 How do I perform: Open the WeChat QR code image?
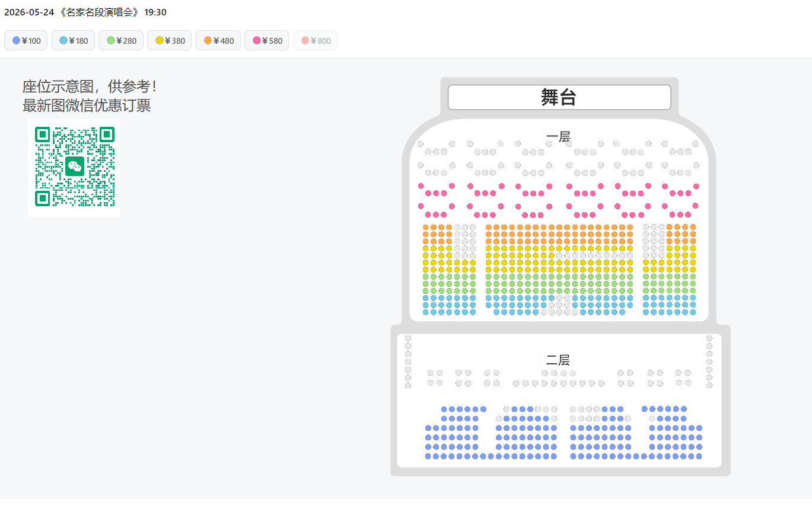pos(74,168)
